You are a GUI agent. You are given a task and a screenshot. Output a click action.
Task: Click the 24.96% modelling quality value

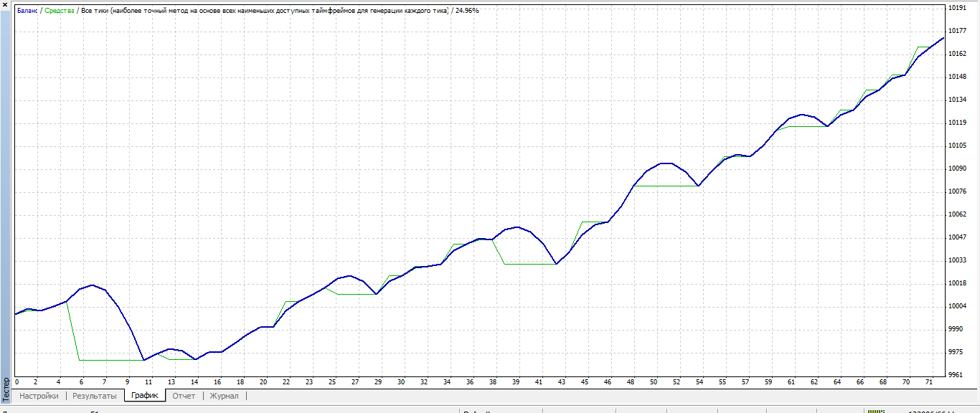pos(467,11)
